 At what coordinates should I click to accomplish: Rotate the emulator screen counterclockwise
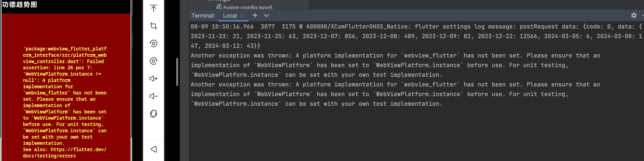[x=154, y=43]
